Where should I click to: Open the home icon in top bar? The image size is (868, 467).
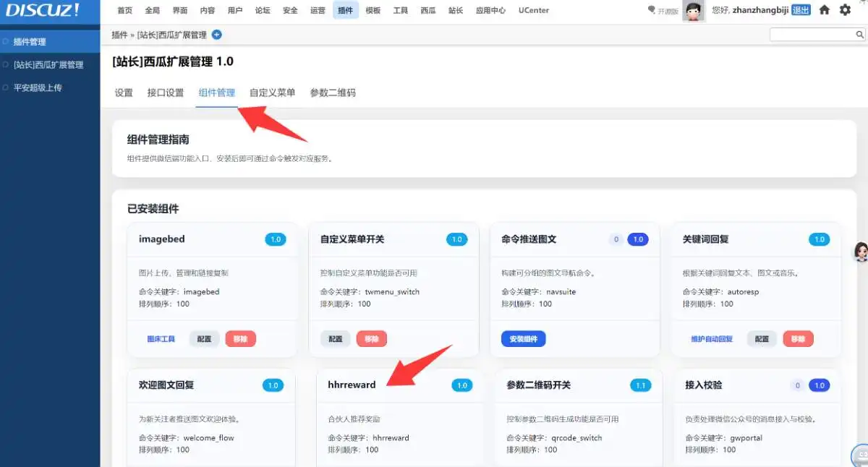(x=823, y=9)
